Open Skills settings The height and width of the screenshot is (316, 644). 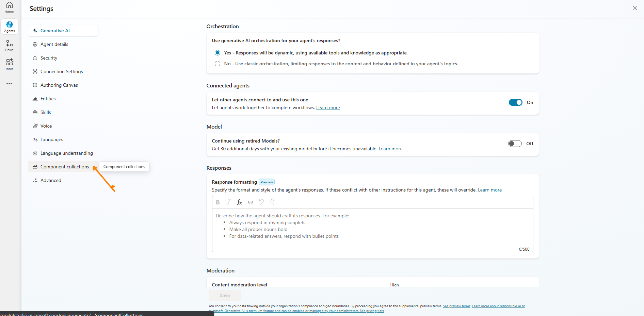[x=63, y=112]
